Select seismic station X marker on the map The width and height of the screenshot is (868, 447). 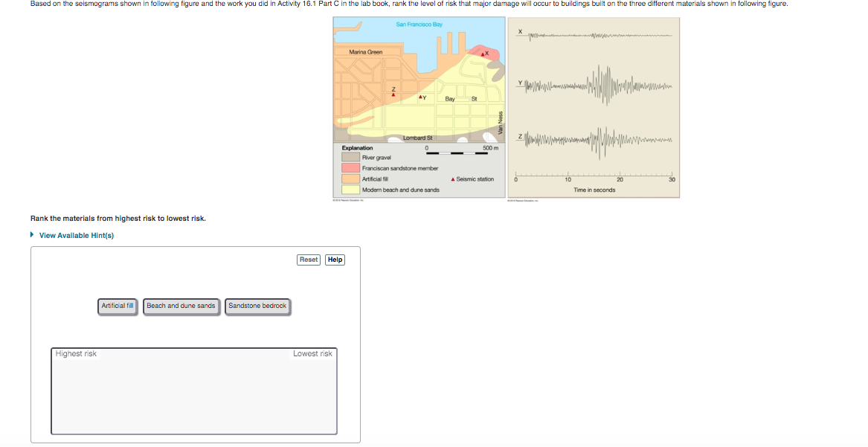pyautogui.click(x=483, y=54)
